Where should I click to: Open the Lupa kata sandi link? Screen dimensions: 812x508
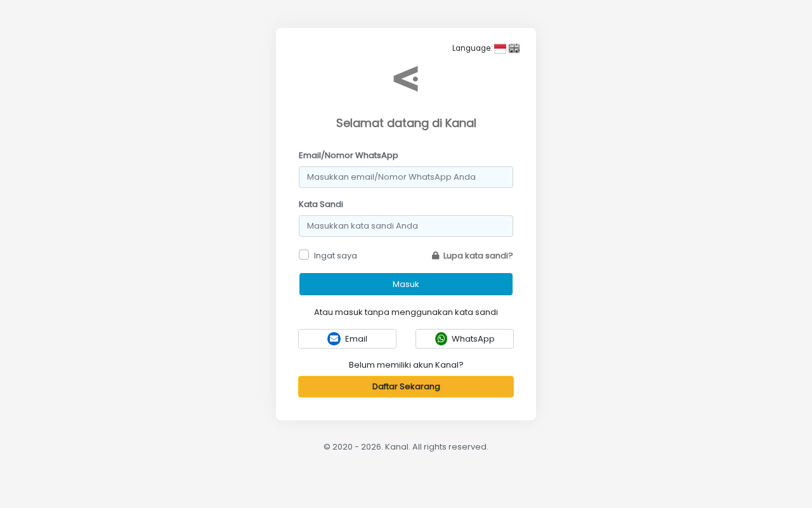pyautogui.click(x=478, y=255)
